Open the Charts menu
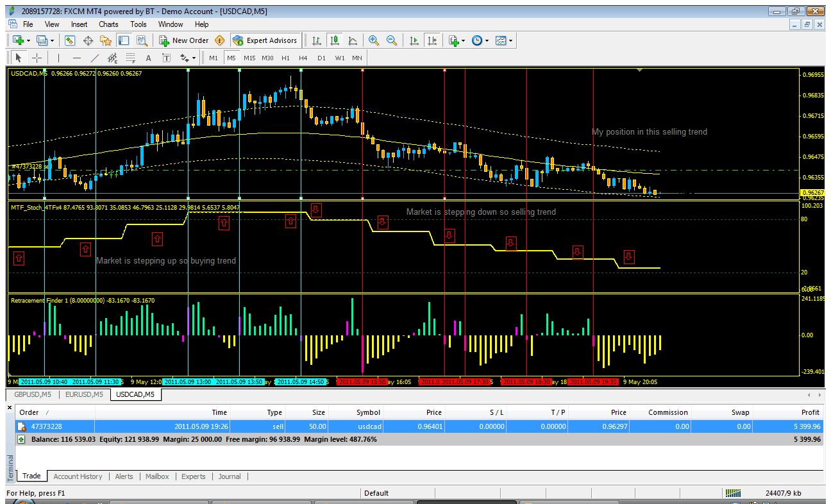Image resolution: width=831 pixels, height=504 pixels. tap(108, 24)
